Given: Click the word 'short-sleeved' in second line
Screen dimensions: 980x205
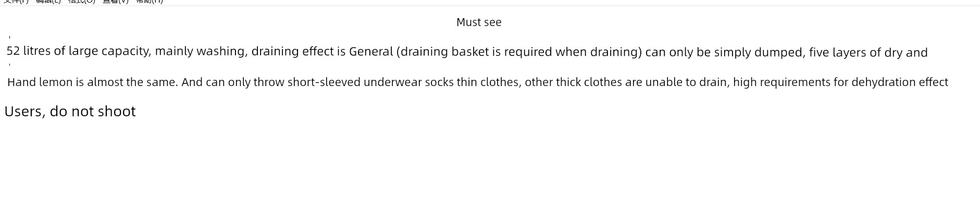Looking at the screenshot, I should click(324, 82).
